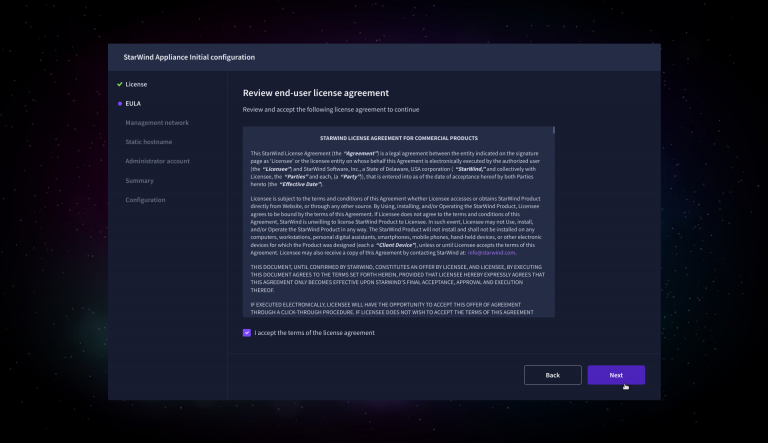Viewport: 768px width, 443px height.
Task: Click the 'Review end-user license agreement' title
Action: 316,93
